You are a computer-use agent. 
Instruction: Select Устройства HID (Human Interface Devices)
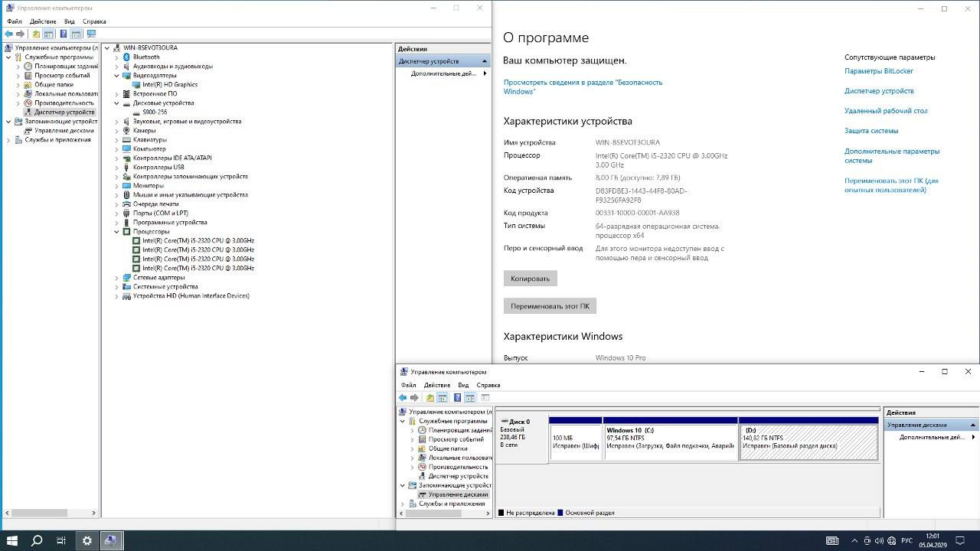[x=191, y=296]
